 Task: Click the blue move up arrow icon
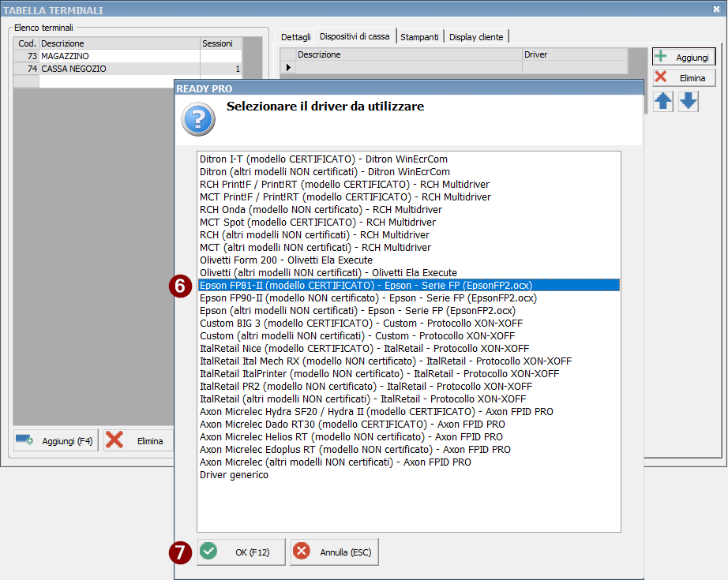(x=663, y=102)
